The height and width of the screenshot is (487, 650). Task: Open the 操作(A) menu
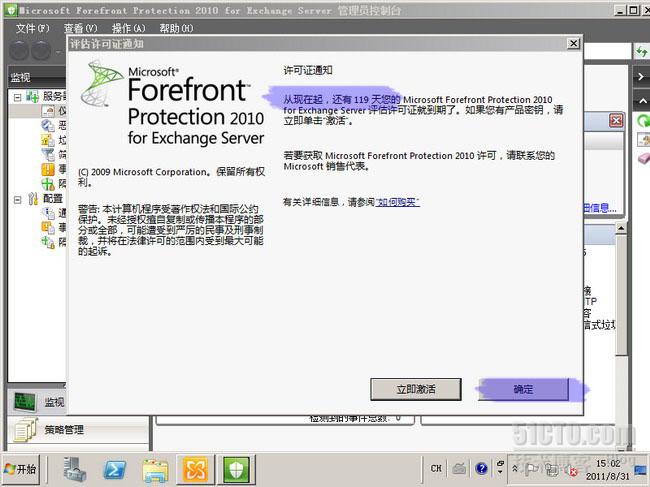[129, 28]
